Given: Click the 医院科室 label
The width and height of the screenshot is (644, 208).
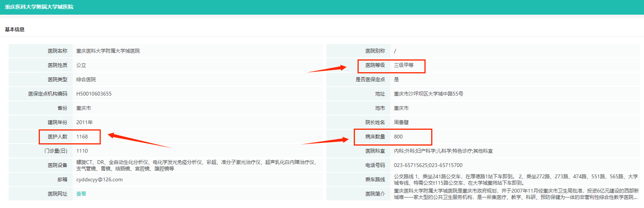Looking at the screenshot, I should tap(375, 151).
